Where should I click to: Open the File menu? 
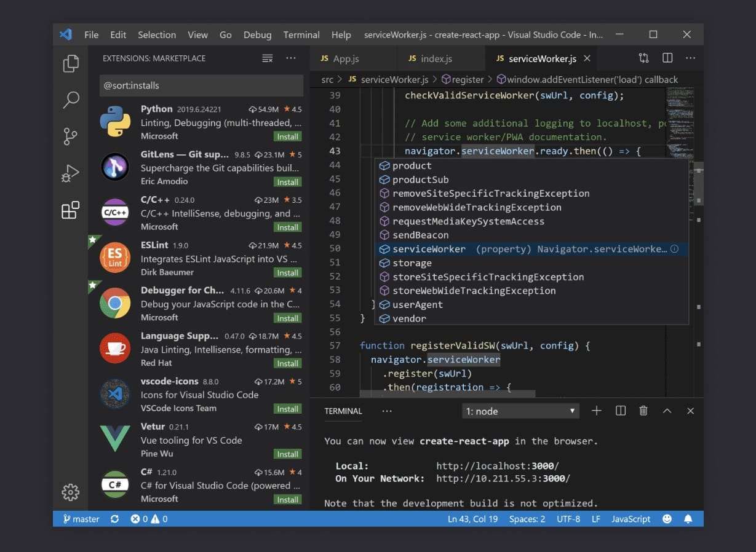click(x=91, y=34)
